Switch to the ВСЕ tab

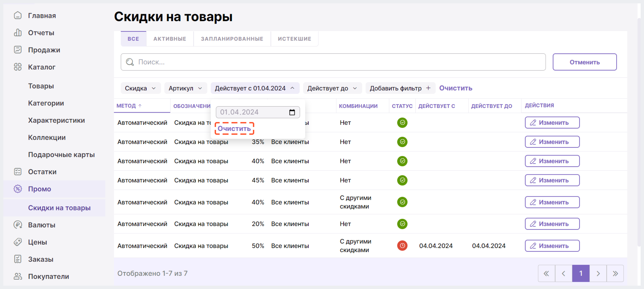(x=133, y=39)
